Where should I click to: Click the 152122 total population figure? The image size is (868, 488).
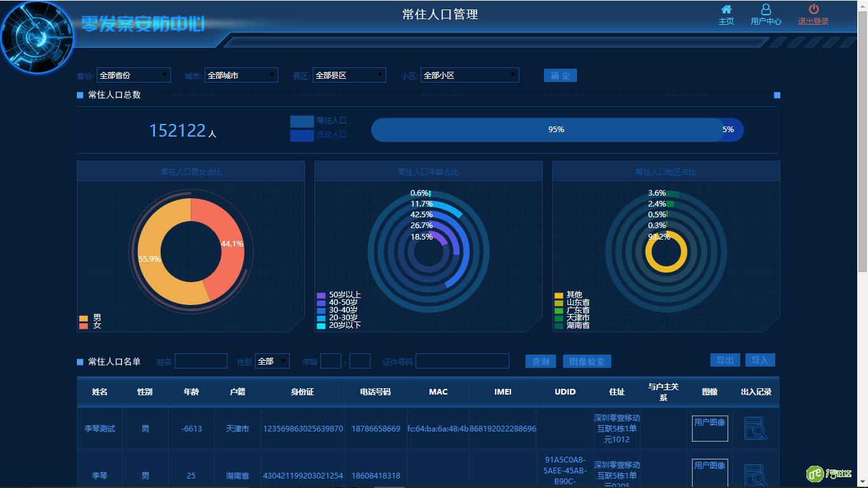click(x=177, y=130)
